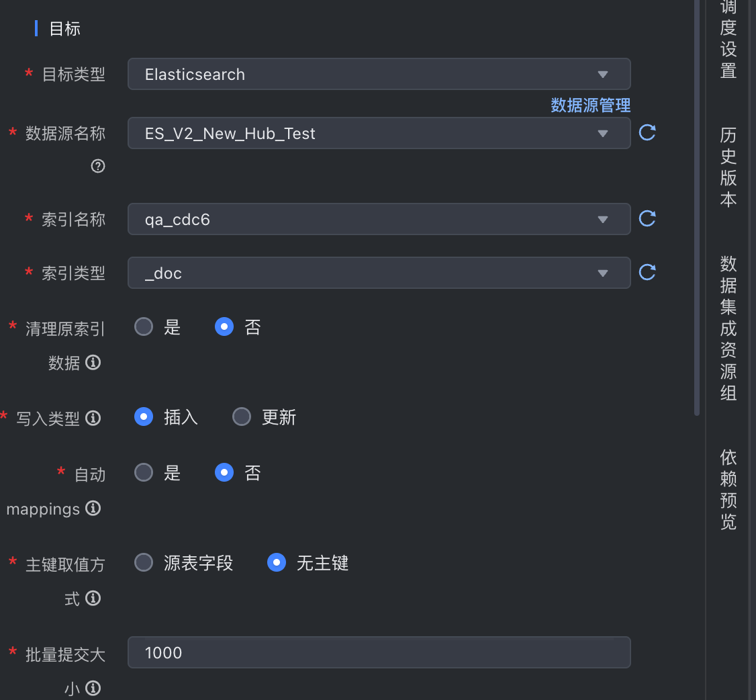
Task: Open the 目标类型 Elasticsearch dropdown
Action: point(379,75)
